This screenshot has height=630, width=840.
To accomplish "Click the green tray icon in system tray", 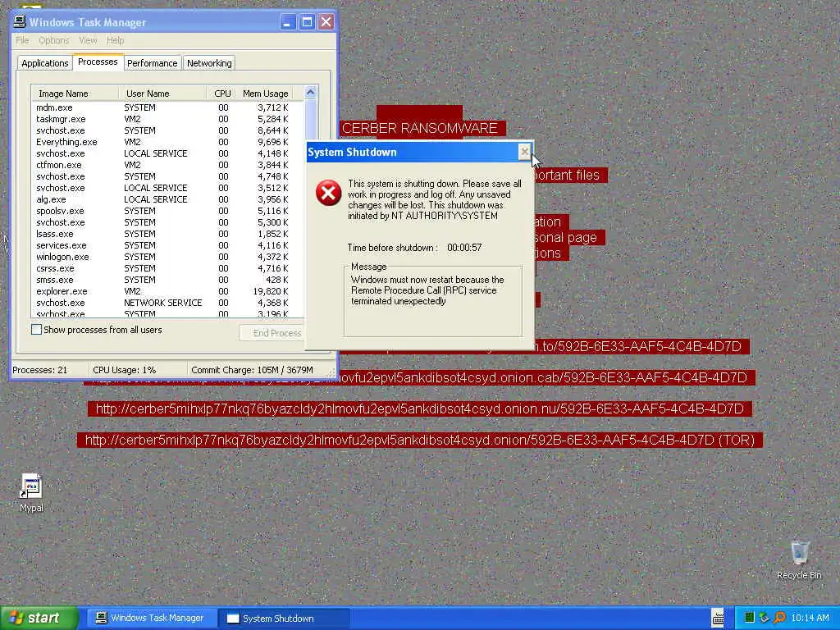I will click(750, 618).
